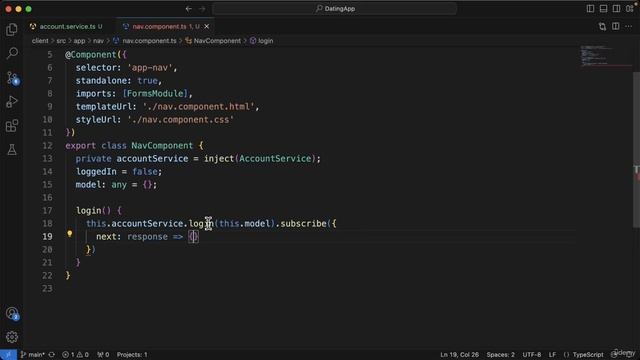
Task: Change end of line via LF
Action: [x=552, y=355]
